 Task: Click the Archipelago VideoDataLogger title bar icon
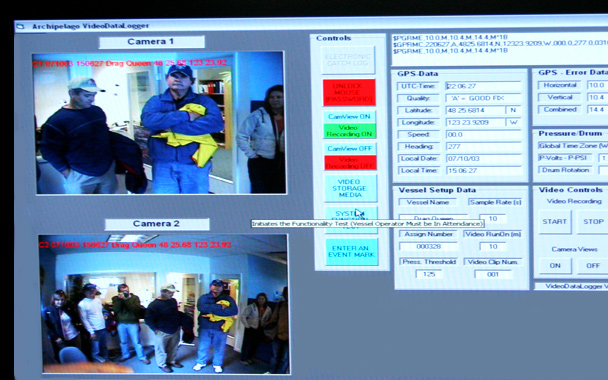[21, 26]
